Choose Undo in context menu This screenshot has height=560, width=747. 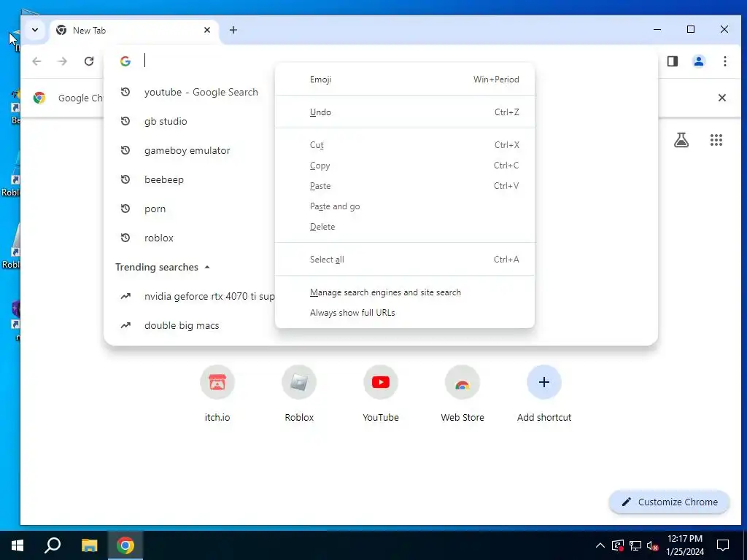[x=404, y=112]
